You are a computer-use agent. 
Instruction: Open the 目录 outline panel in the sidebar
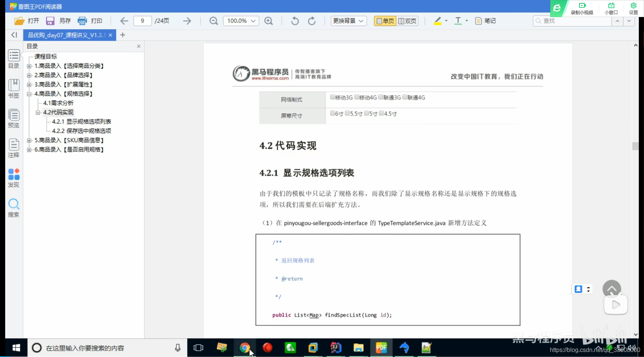pyautogui.click(x=14, y=59)
